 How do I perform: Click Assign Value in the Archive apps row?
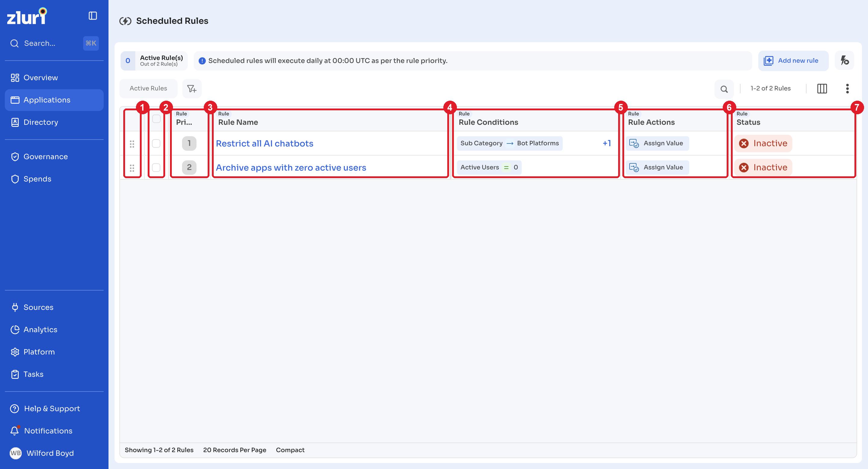657,168
